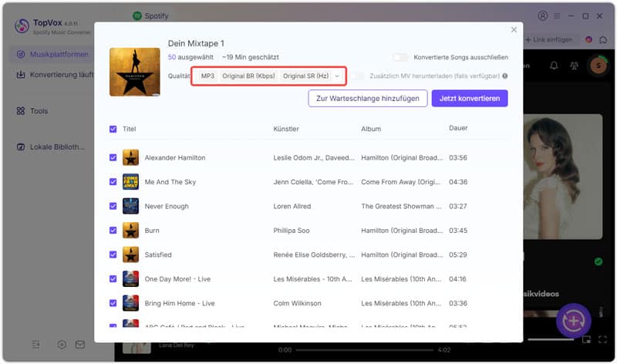Open the Qualität format dropdown
Image resolution: width=617 pixels, height=364 pixels.
click(337, 76)
